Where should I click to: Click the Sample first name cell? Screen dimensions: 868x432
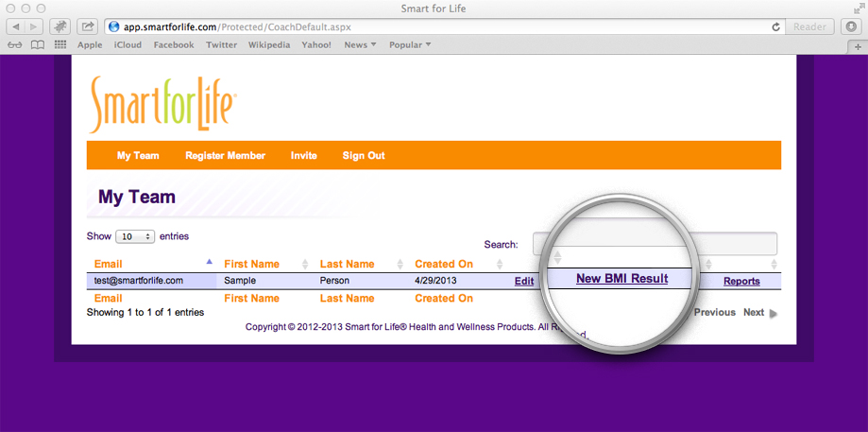(240, 280)
